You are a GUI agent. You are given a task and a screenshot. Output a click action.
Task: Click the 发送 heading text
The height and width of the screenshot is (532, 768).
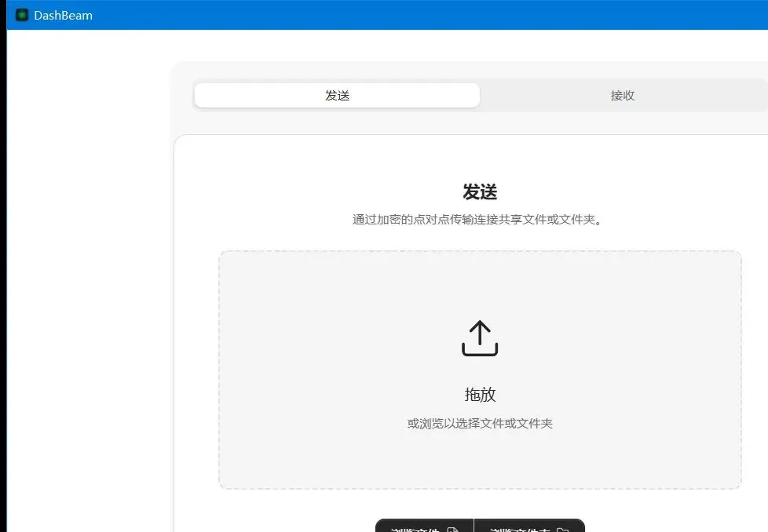(480, 192)
